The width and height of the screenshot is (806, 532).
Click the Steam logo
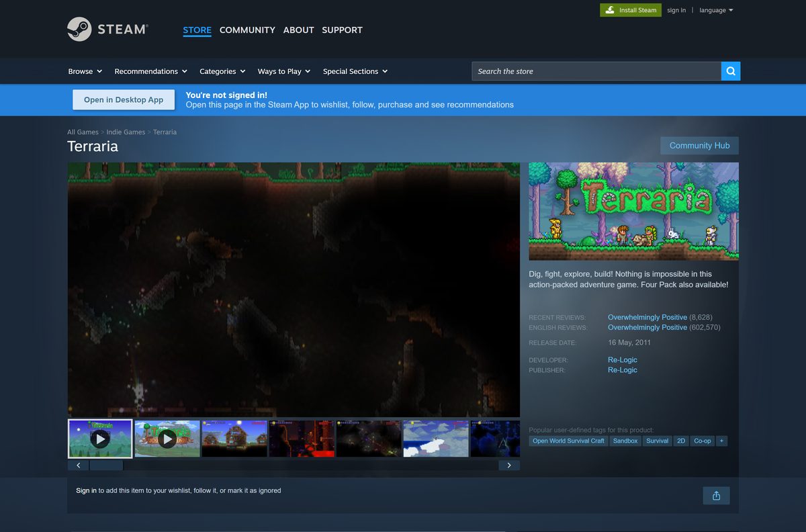tap(107, 30)
